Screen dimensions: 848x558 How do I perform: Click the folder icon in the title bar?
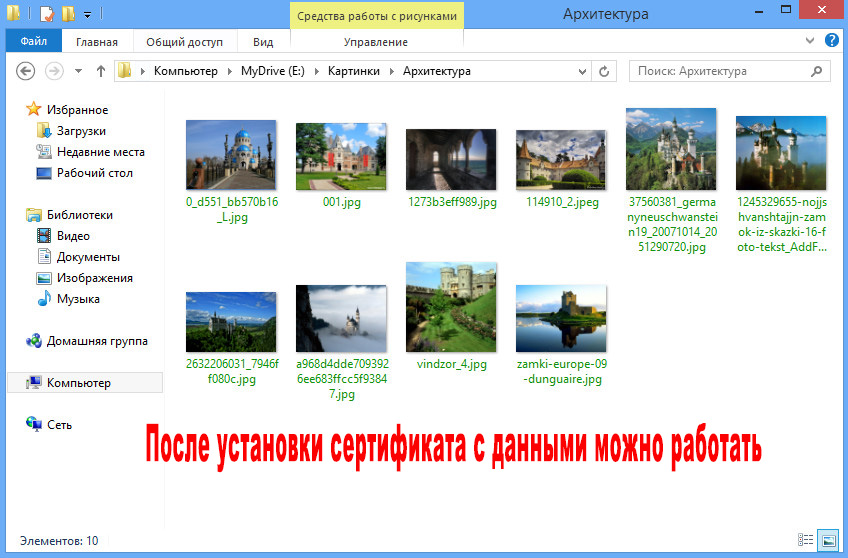14,13
